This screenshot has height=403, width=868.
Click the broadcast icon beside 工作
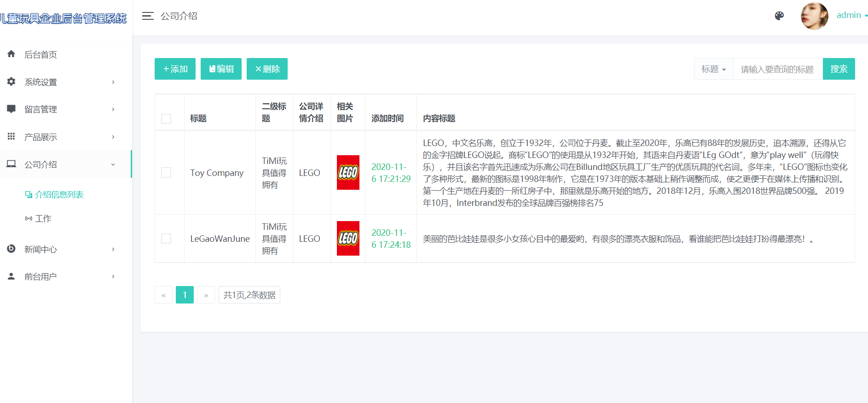click(29, 218)
